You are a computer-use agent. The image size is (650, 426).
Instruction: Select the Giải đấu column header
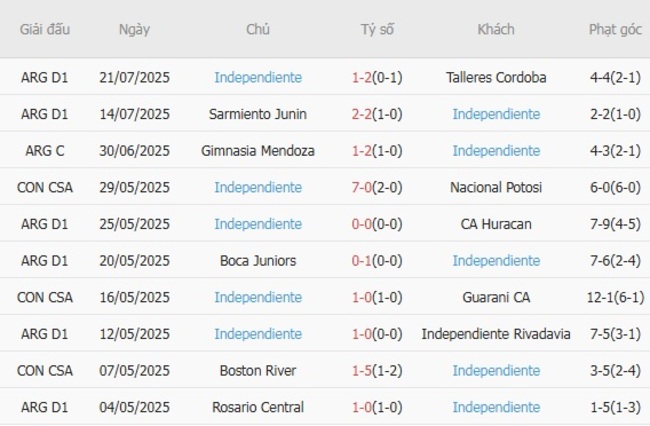point(45,29)
